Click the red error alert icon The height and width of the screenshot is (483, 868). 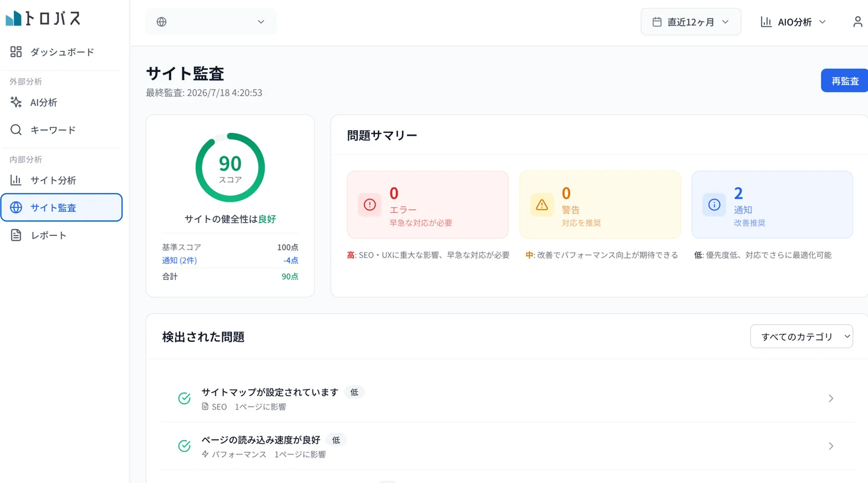click(370, 204)
